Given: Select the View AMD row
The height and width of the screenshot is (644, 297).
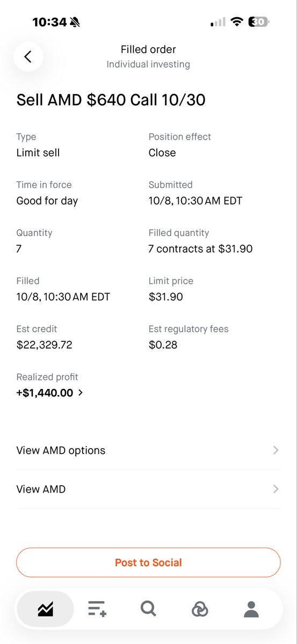Looking at the screenshot, I should (x=148, y=489).
